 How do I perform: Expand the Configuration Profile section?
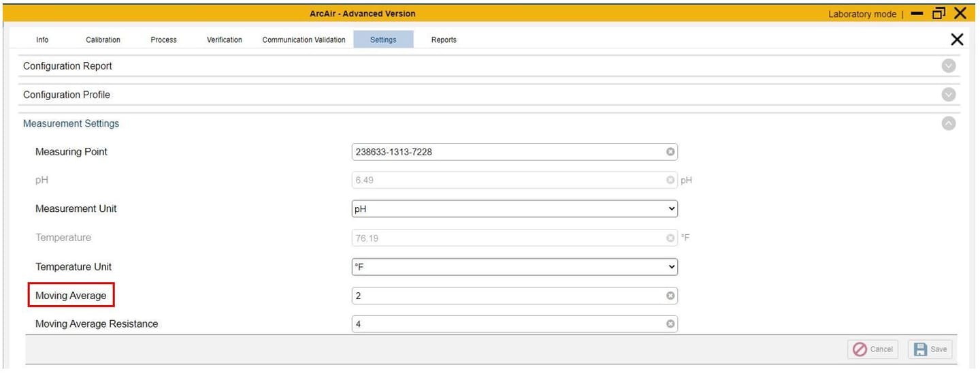[x=948, y=95]
